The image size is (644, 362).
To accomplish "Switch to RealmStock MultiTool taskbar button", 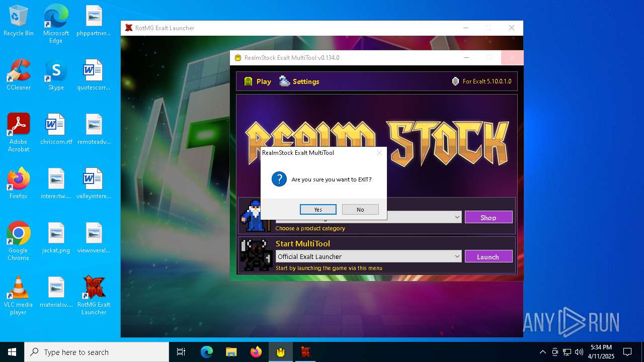I will point(281,352).
